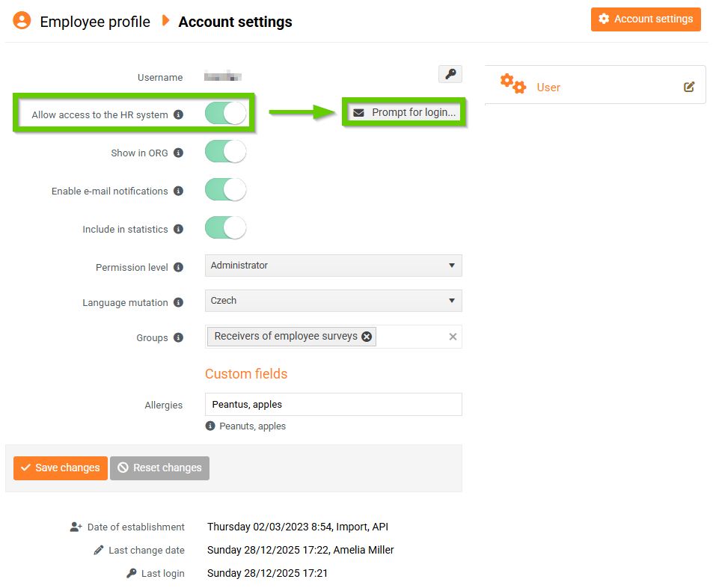This screenshot has height=588, width=713.
Task: Toggle the Show in ORG switch
Action: [x=225, y=152]
